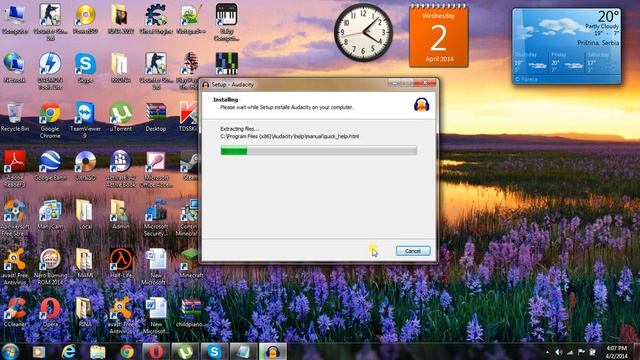This screenshot has width=640, height=360.
Task: Show hidden system tray icons
Action: click(547, 352)
